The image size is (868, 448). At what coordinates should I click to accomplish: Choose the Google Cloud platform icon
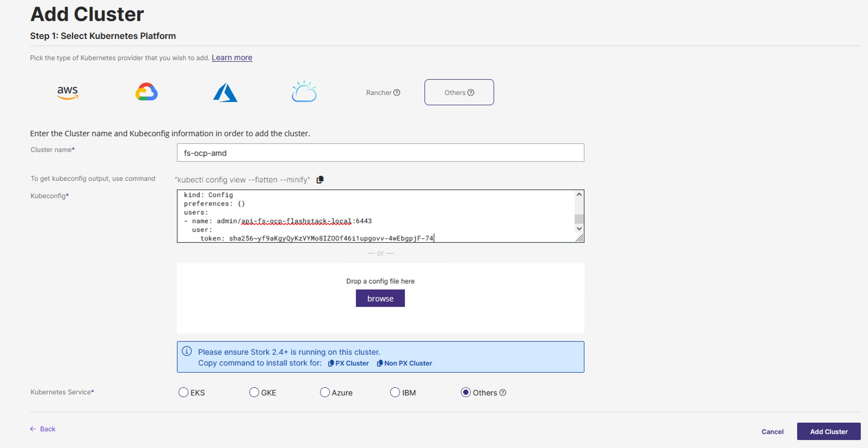[146, 92]
